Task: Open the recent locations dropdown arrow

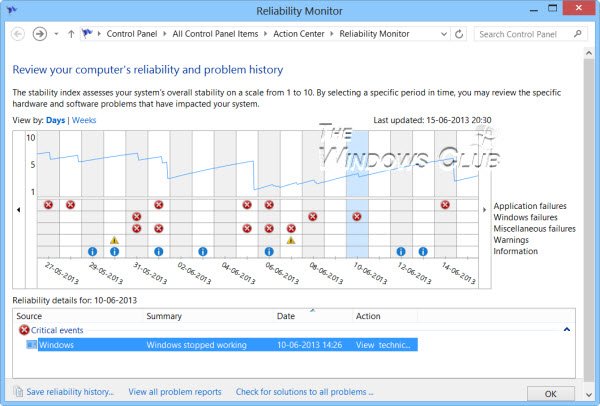Action: [56, 34]
